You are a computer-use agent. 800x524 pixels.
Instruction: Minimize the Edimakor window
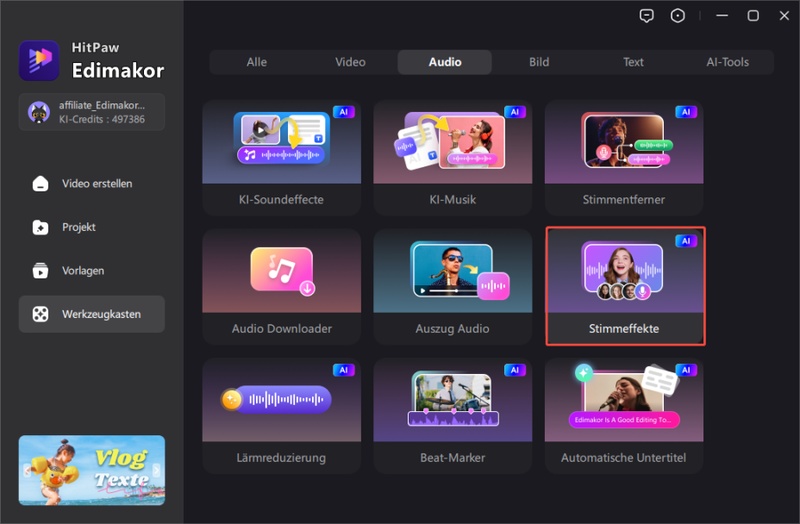pos(722,16)
